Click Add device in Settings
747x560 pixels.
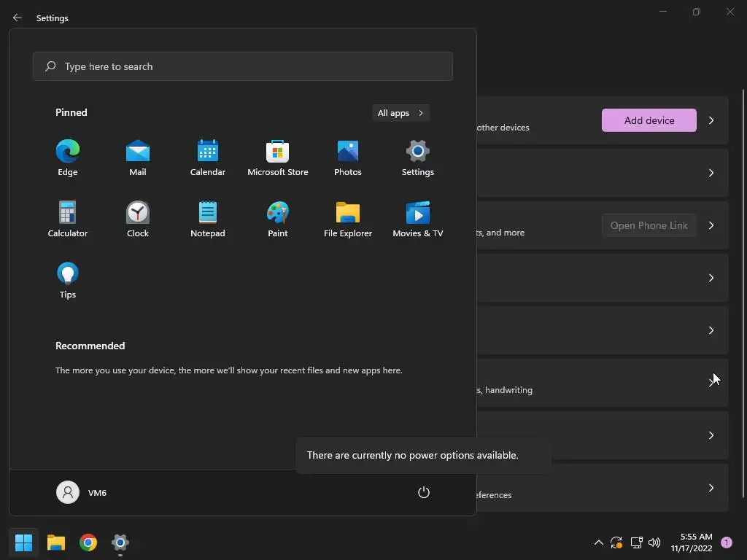click(649, 120)
